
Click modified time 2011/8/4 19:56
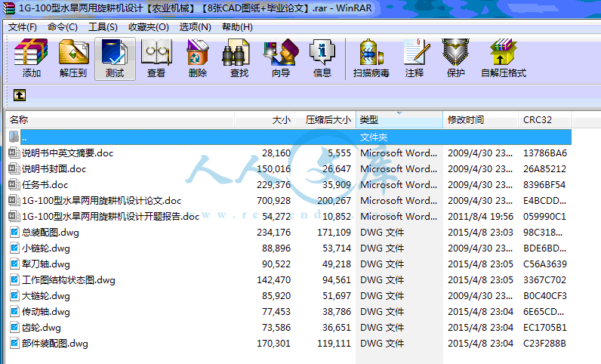coord(480,217)
